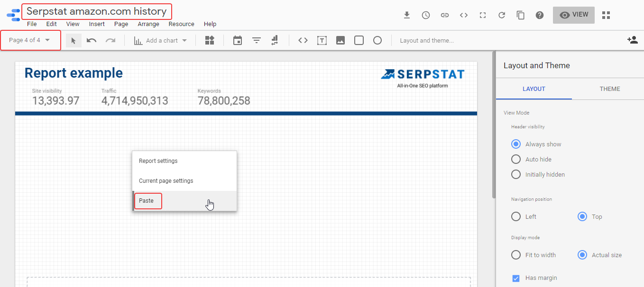Insert a text box
This screenshot has height=287, width=644.
click(x=322, y=40)
